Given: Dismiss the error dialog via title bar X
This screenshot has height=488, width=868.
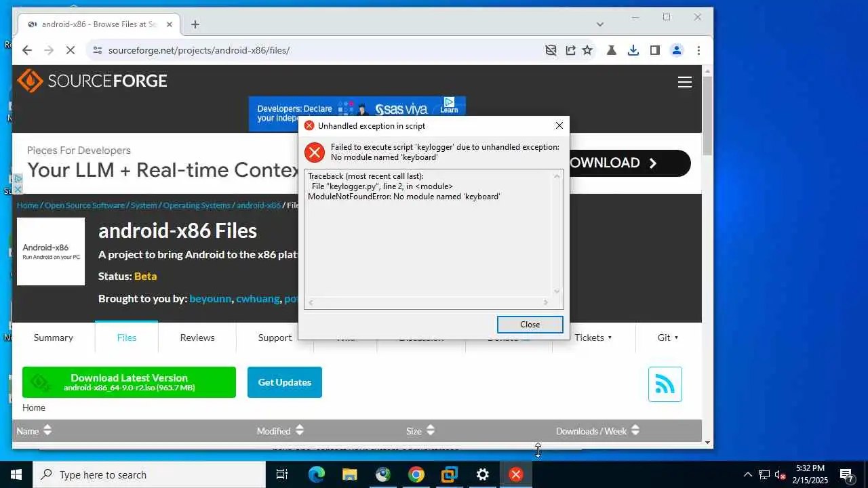Looking at the screenshot, I should point(559,125).
